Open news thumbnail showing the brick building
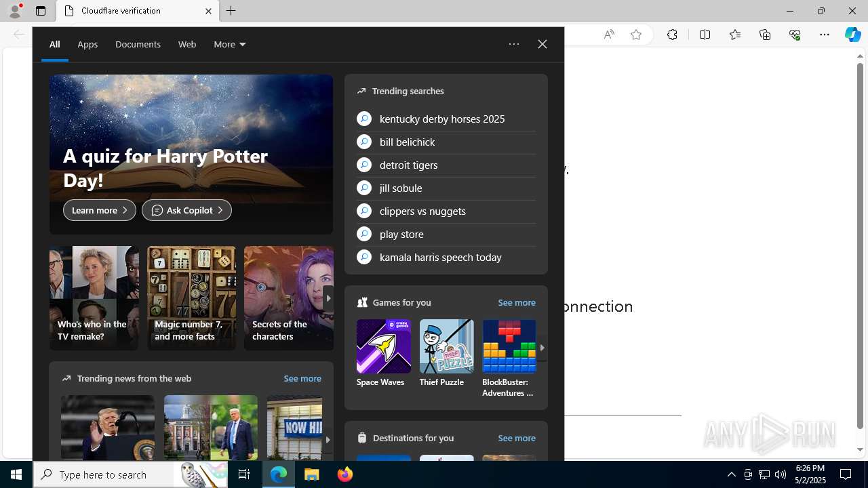 tap(210, 428)
